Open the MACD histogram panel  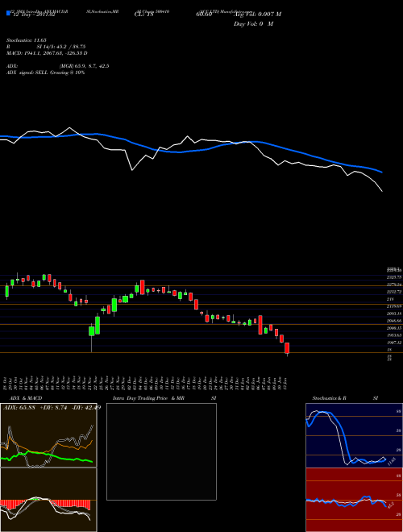pos(48,500)
